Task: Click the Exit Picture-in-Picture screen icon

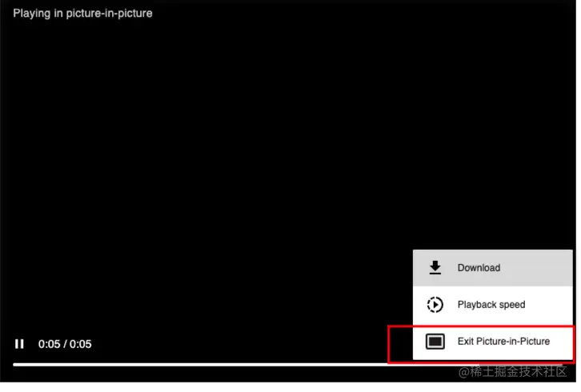Action: [x=435, y=342]
